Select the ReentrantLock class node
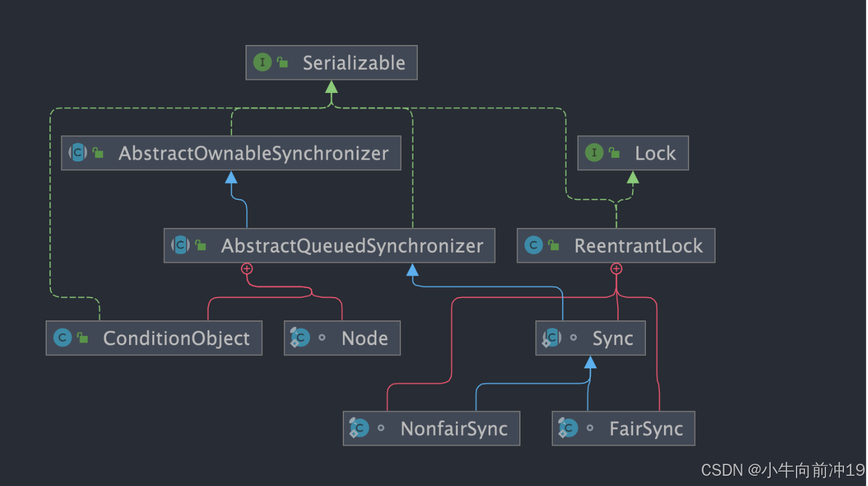Image resolution: width=868 pixels, height=486 pixels. [x=616, y=245]
